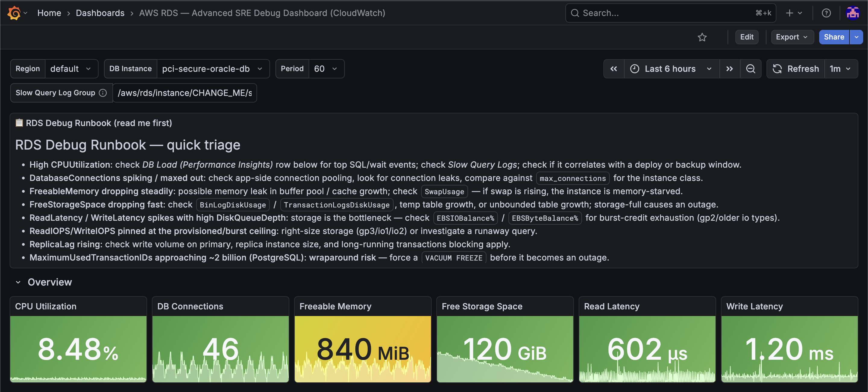Expand the Export menu
The height and width of the screenshot is (392, 868).
(792, 37)
